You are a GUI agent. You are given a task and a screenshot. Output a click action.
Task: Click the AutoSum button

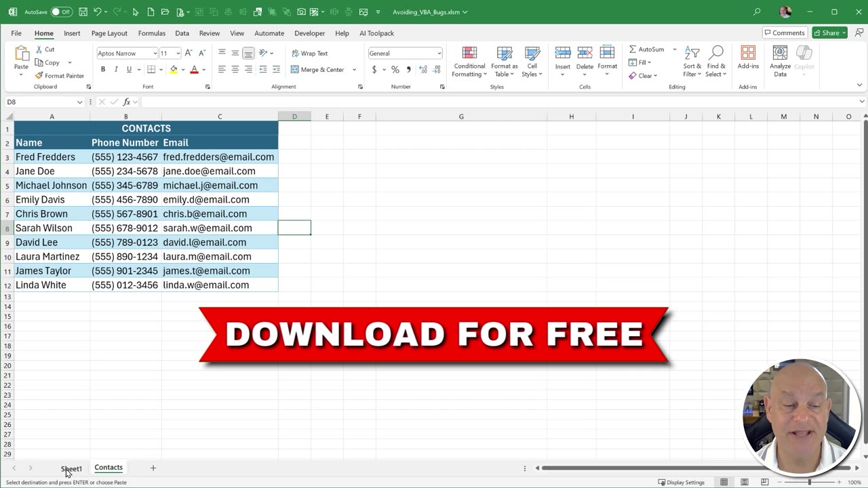[x=647, y=49]
